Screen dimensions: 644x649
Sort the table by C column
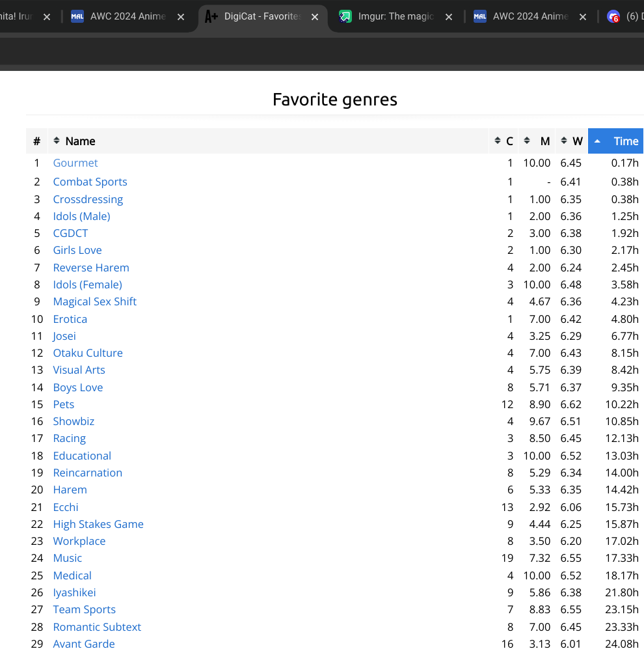click(505, 141)
